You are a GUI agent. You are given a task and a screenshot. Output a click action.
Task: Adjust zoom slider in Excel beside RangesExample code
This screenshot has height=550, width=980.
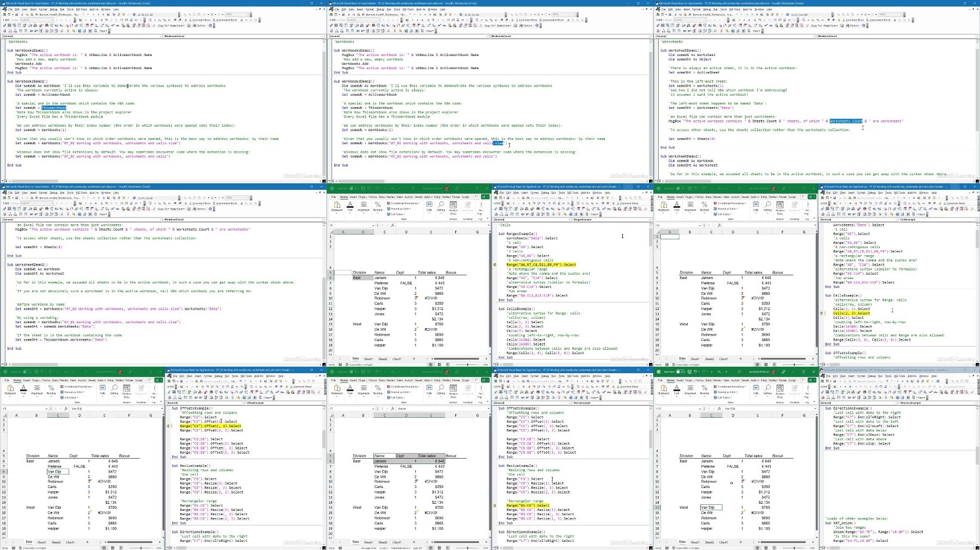click(x=467, y=364)
